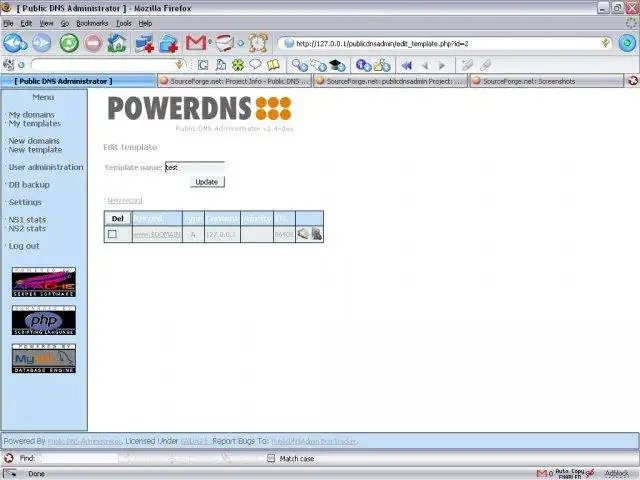This screenshot has height=480, width=640.
Task: Open NS1 stats link
Action: 27,220
